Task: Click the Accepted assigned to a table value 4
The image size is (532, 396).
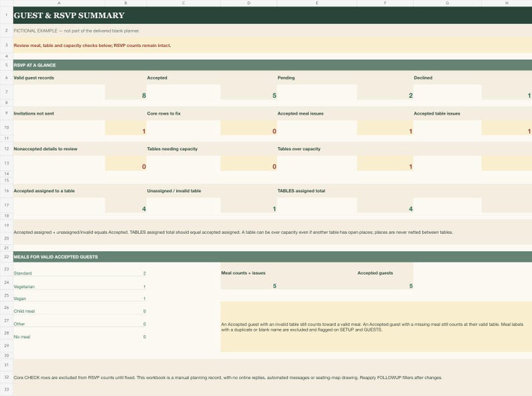Action: point(144,208)
